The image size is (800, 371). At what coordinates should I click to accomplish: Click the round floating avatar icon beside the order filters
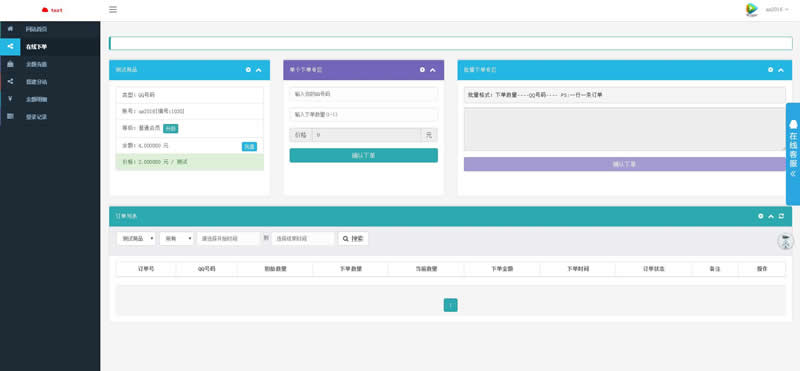tap(786, 241)
